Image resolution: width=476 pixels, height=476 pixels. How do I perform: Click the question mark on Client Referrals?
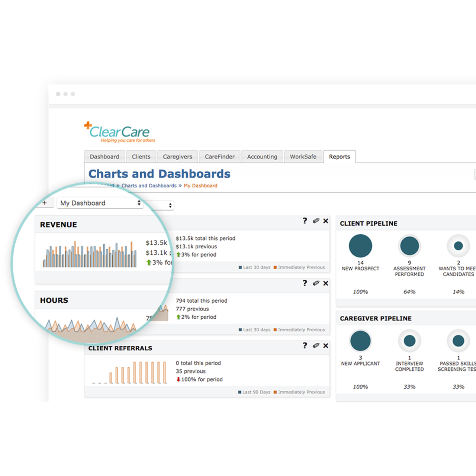305,345
